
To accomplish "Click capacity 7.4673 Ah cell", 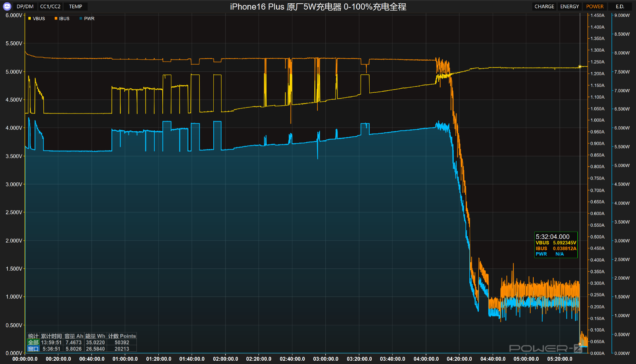I will pos(74,342).
